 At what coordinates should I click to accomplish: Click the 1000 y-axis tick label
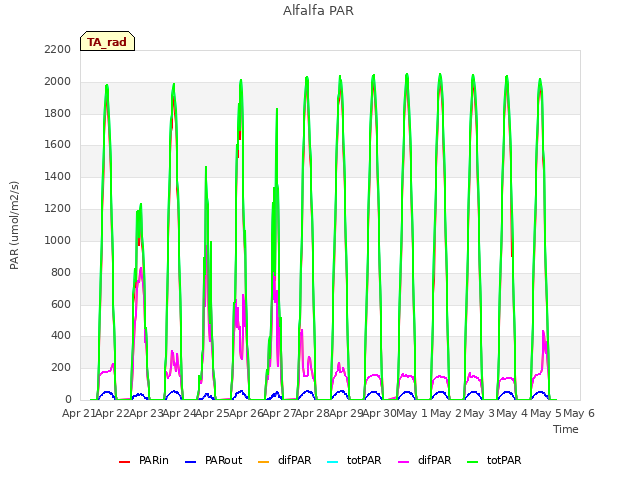coord(58,240)
